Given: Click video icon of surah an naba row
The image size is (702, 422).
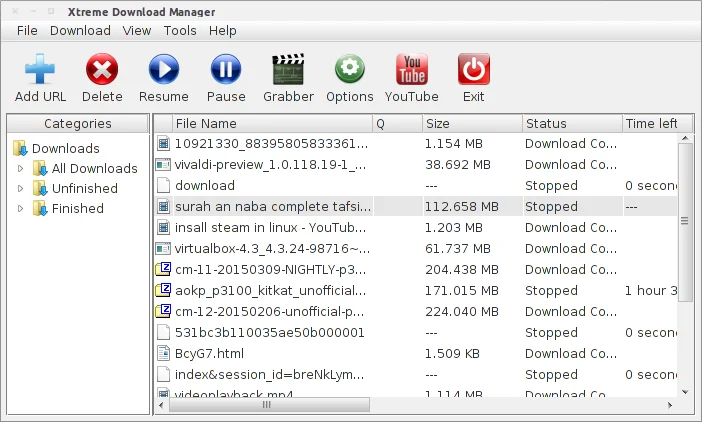Looking at the screenshot, I should pyautogui.click(x=163, y=206).
